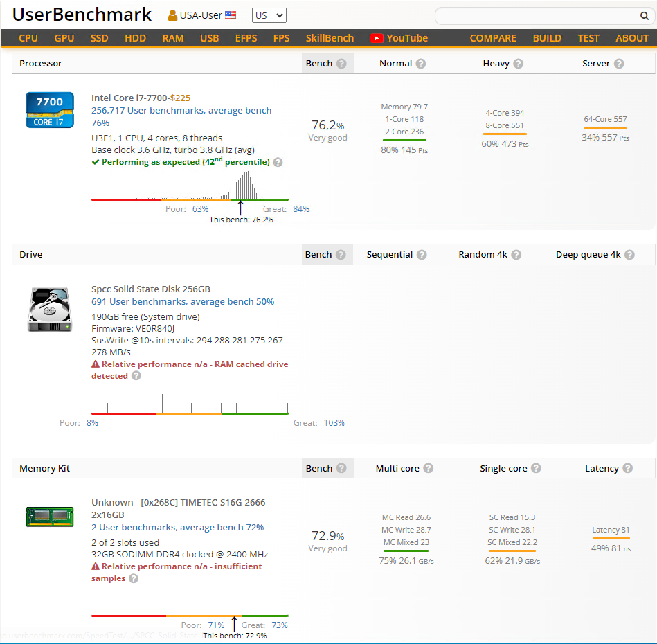
Task: Open the US country dropdown
Action: pos(269,15)
